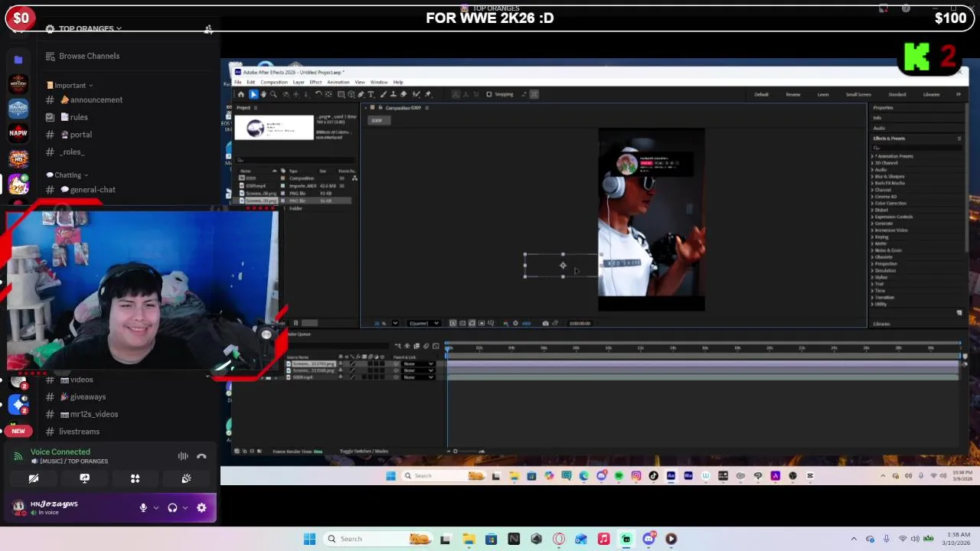Open the Properties panel tab
The width and height of the screenshot is (980, 551).
(884, 108)
